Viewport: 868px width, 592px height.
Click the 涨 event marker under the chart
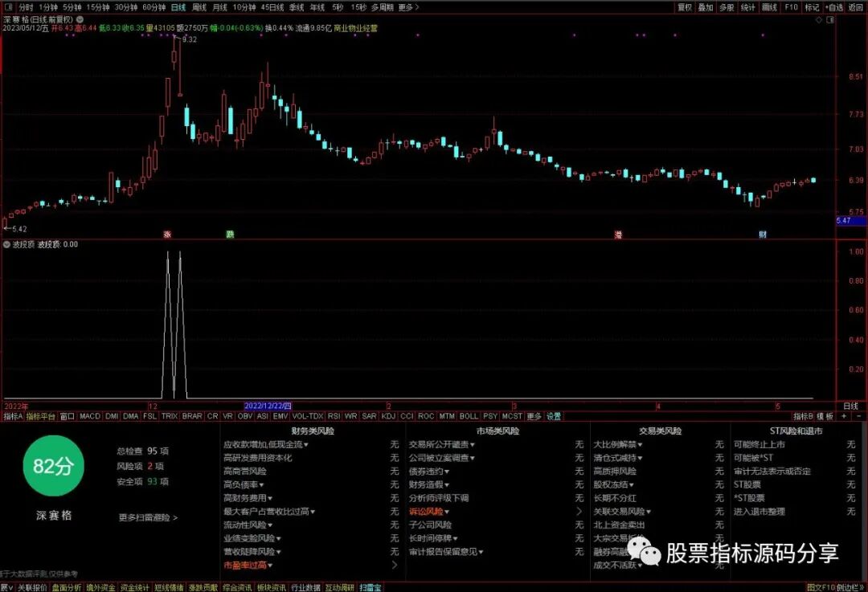pyautogui.click(x=167, y=234)
